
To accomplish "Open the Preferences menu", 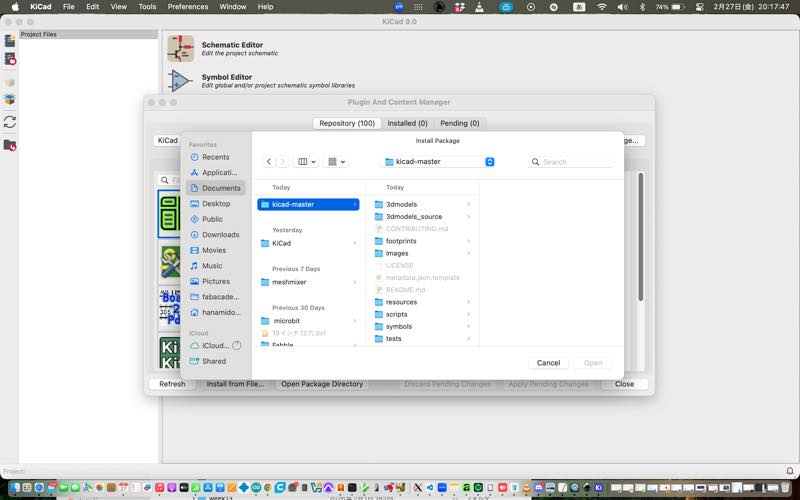I will click(x=188, y=7).
